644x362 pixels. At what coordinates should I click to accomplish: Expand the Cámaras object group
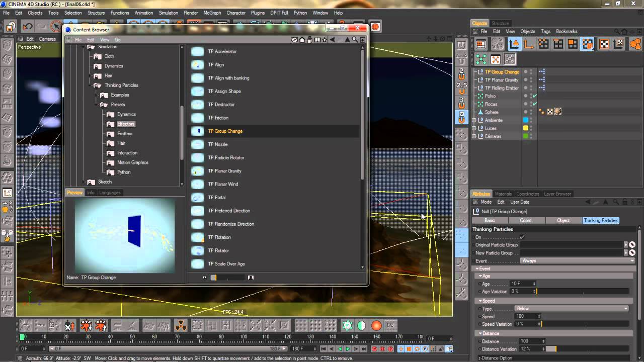(x=474, y=136)
